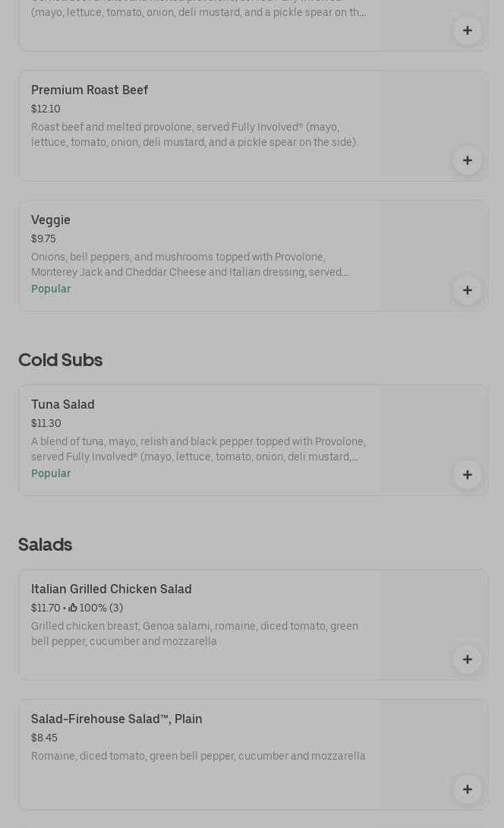Viewport: 504px width, 828px height.
Task: Open Veggie item title
Action: (x=51, y=220)
